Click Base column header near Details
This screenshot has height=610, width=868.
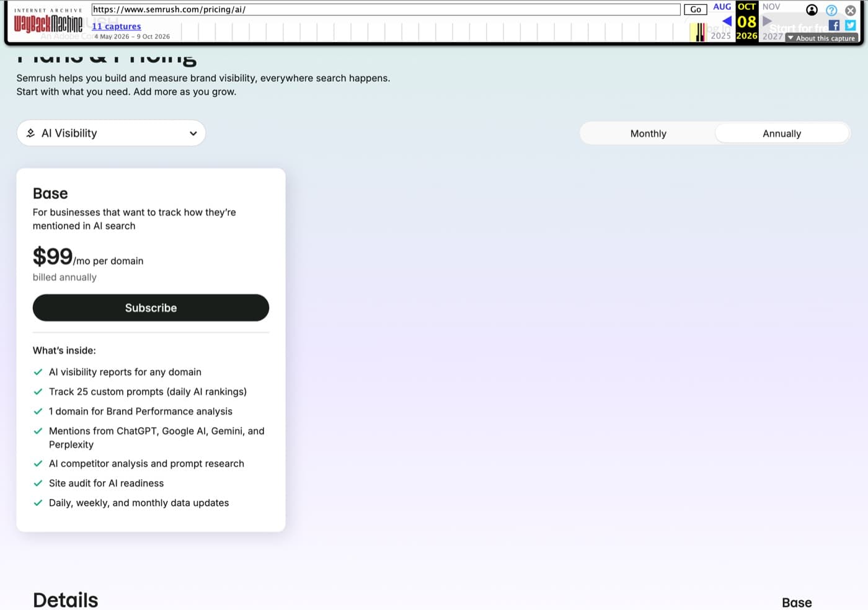click(x=797, y=603)
